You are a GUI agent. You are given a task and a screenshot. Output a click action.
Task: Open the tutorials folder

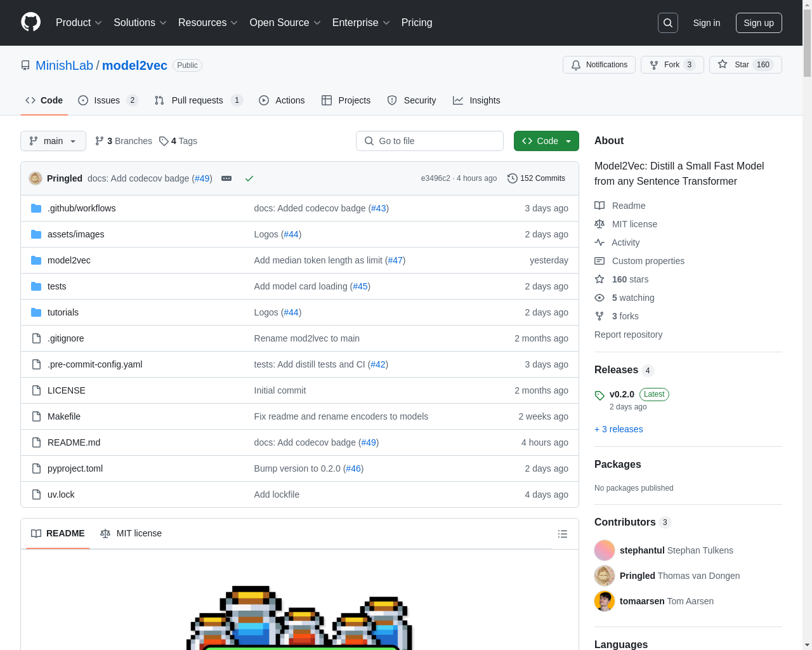click(63, 312)
